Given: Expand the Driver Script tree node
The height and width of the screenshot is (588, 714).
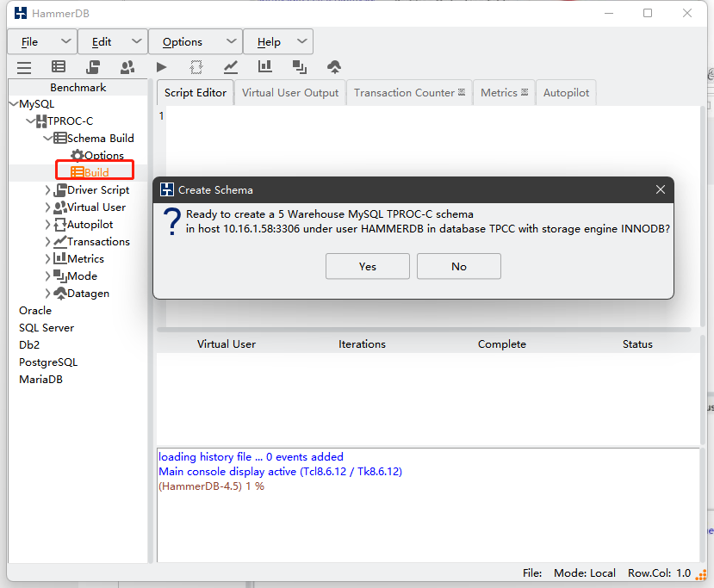Looking at the screenshot, I should [48, 189].
